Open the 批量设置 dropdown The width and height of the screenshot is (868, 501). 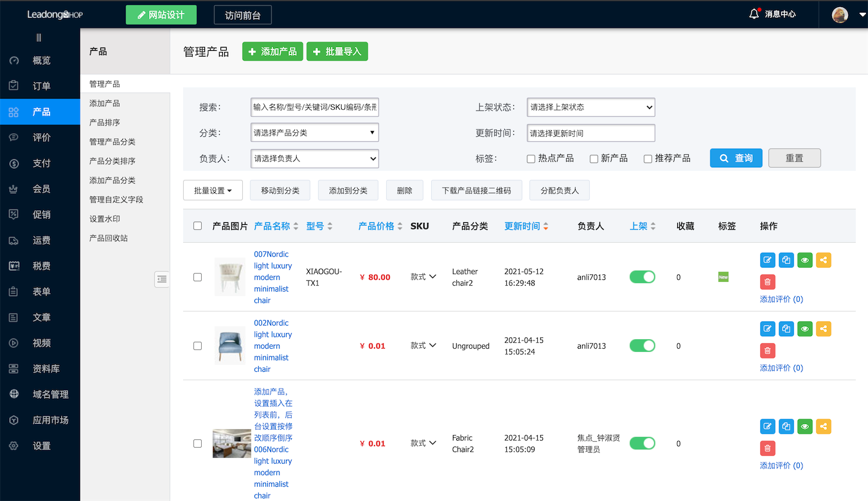213,190
